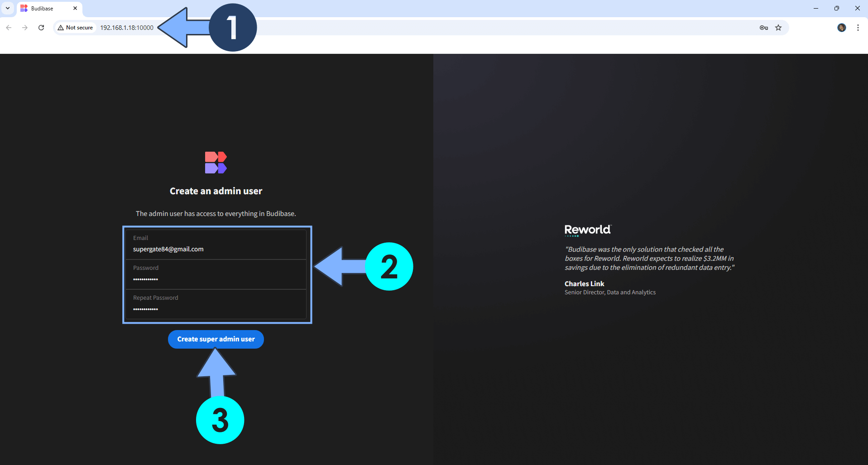Click the Charles Link name text
The image size is (868, 465).
pos(584,284)
